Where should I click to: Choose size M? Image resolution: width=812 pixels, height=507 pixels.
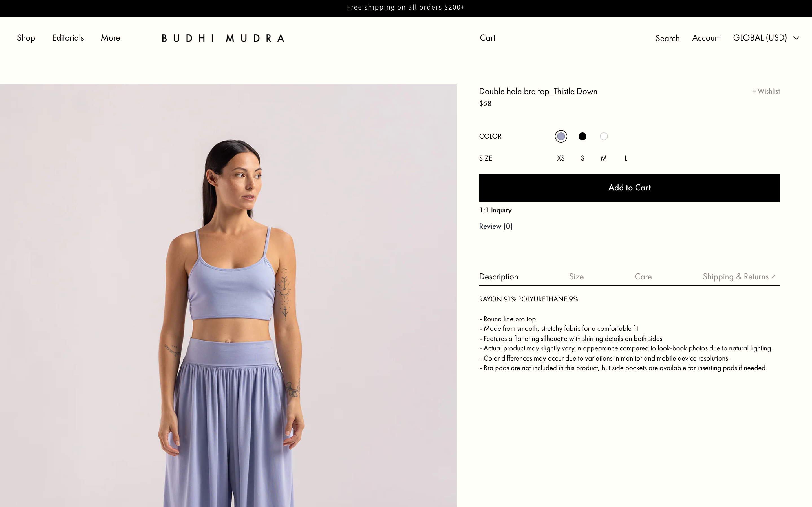[603, 158]
